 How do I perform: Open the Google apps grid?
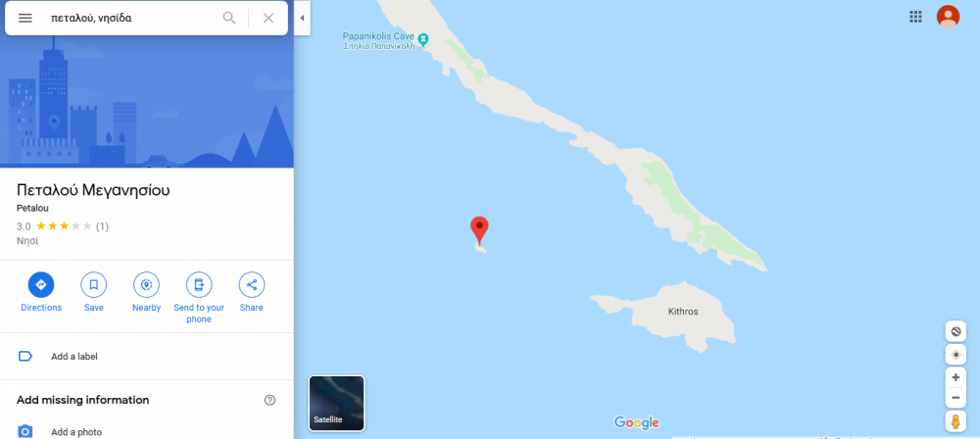pos(915,17)
